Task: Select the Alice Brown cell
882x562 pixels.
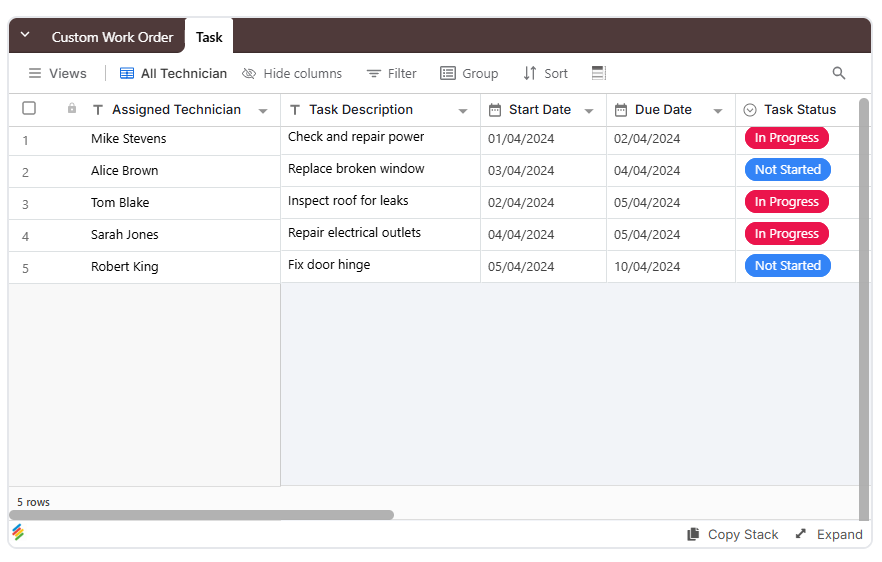Action: pyautogui.click(x=182, y=171)
